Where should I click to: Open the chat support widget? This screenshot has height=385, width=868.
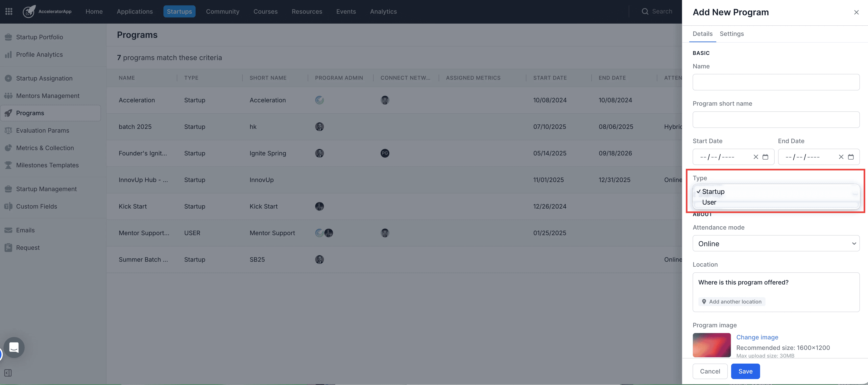14,347
